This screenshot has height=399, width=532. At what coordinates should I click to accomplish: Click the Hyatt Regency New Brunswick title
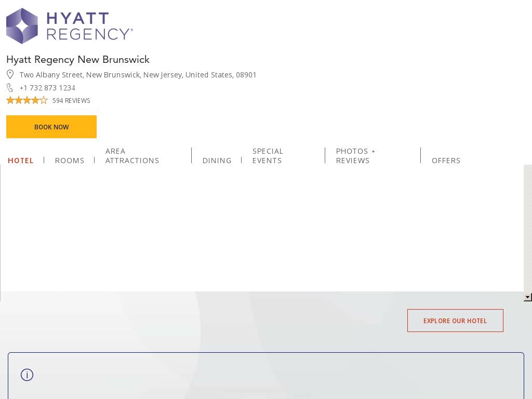(x=78, y=59)
